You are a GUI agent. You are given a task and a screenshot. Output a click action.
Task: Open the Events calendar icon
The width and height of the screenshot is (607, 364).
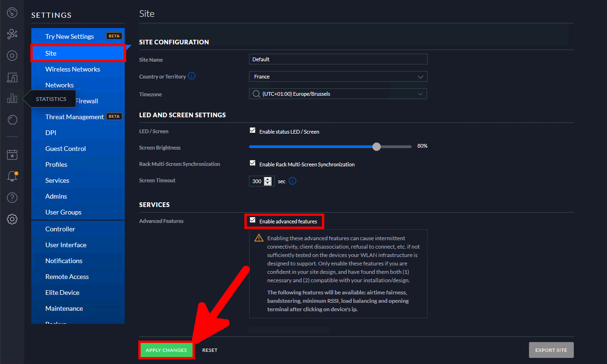pos(12,154)
